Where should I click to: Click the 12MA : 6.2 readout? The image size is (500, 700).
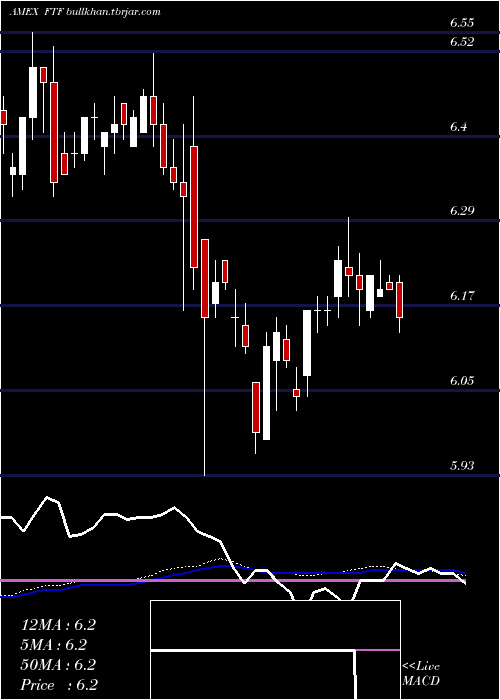coord(58,625)
